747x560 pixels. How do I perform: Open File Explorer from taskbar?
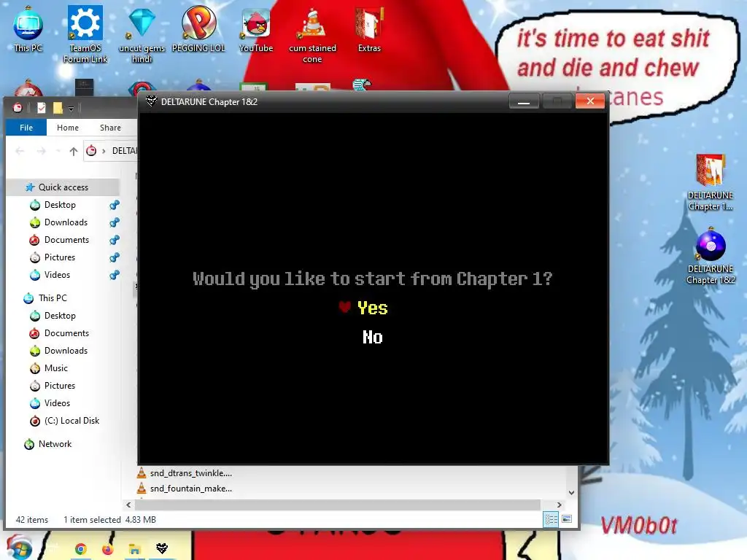135,549
